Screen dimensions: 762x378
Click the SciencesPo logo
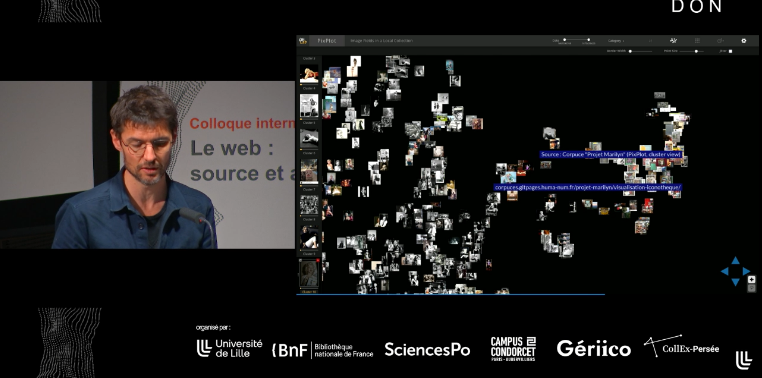click(x=427, y=349)
